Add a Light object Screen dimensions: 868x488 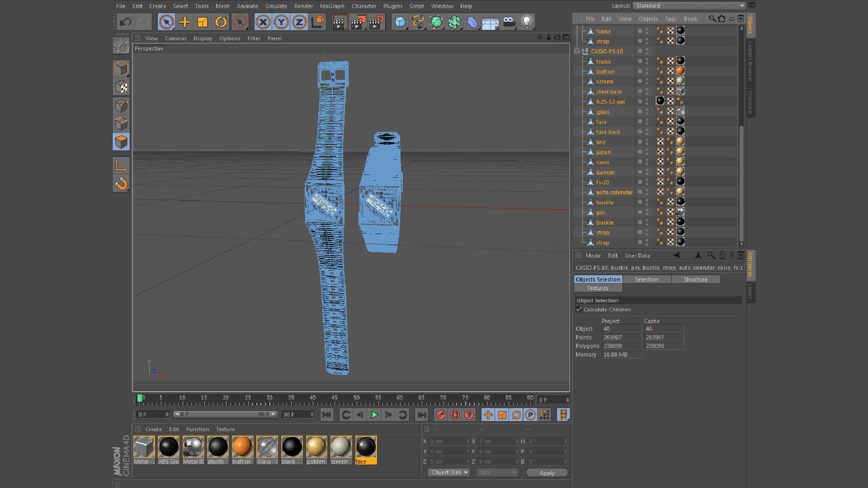(x=526, y=22)
